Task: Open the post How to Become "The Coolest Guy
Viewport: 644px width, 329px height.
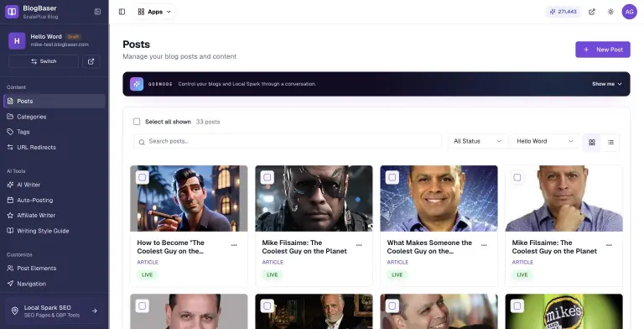Action: click(x=170, y=247)
